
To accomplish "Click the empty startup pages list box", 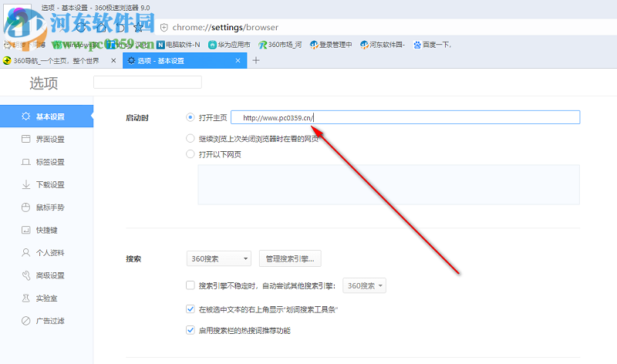I will pyautogui.click(x=389, y=184).
